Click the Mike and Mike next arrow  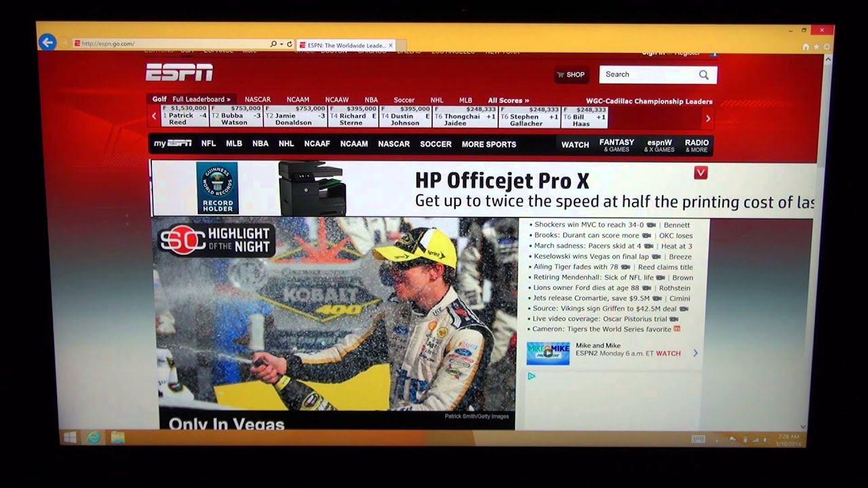click(695, 353)
